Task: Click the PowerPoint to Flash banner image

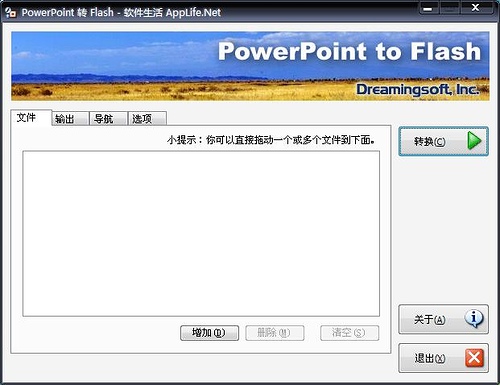Action: tap(250, 66)
